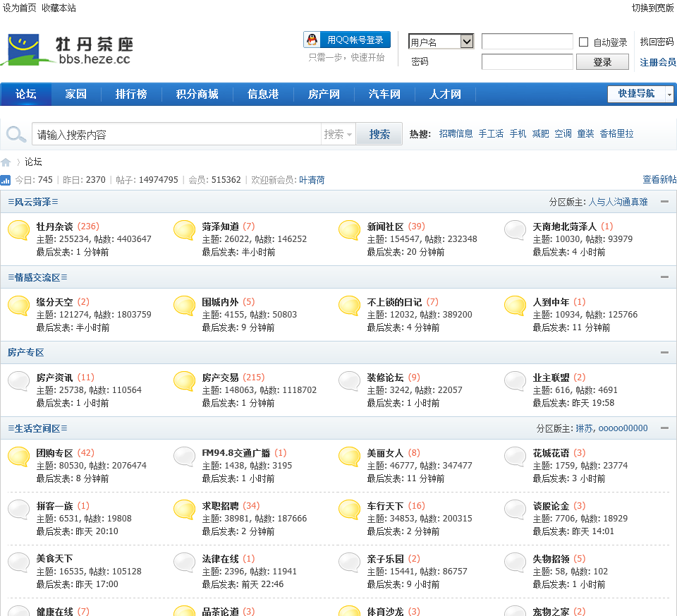Click the 失物招领 bubble icon

[x=516, y=562]
